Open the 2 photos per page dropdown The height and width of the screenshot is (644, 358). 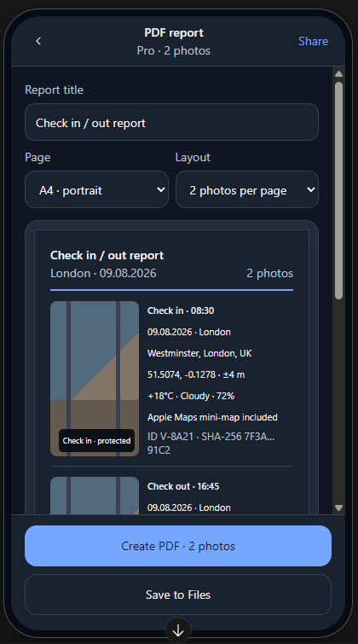pyautogui.click(x=247, y=189)
